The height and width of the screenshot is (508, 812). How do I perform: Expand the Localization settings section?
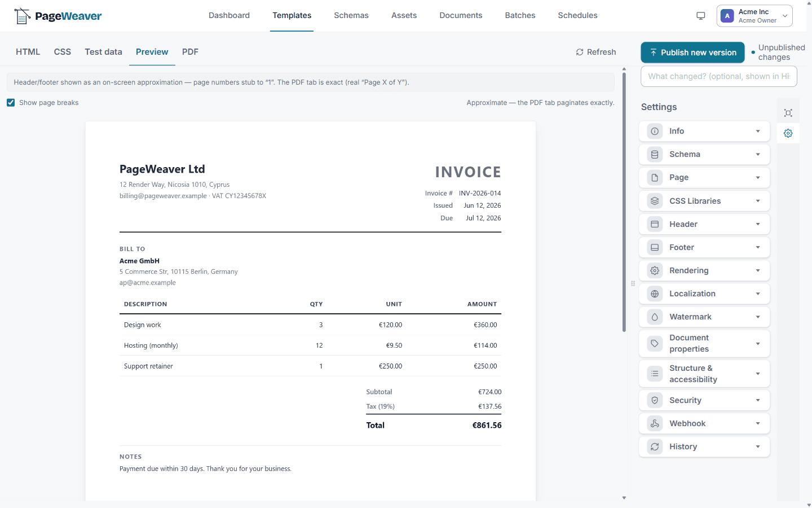pos(704,294)
